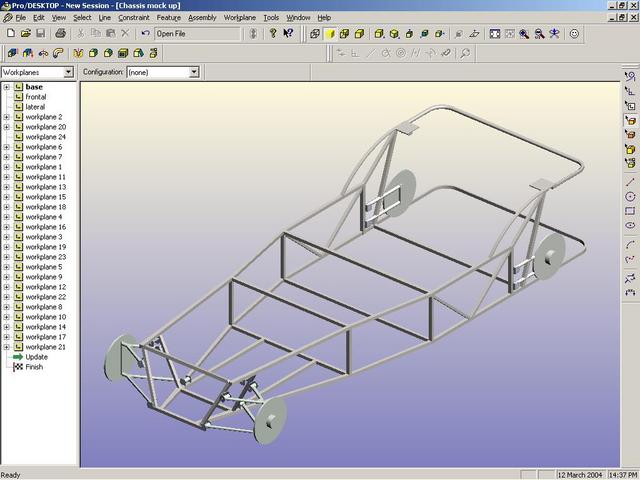The width and height of the screenshot is (640, 480).
Task: Open the Feature menu
Action: (x=169, y=18)
